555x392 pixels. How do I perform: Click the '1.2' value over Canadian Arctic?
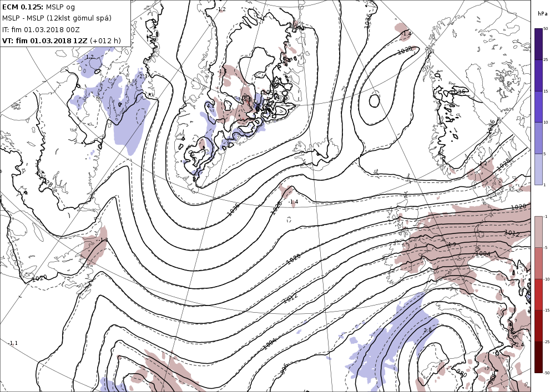click(x=90, y=57)
